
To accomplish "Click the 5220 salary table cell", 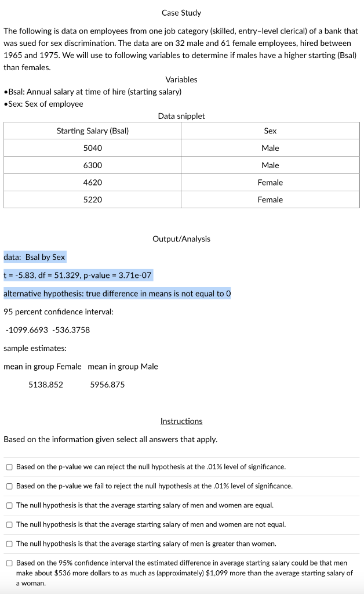I will [93, 200].
